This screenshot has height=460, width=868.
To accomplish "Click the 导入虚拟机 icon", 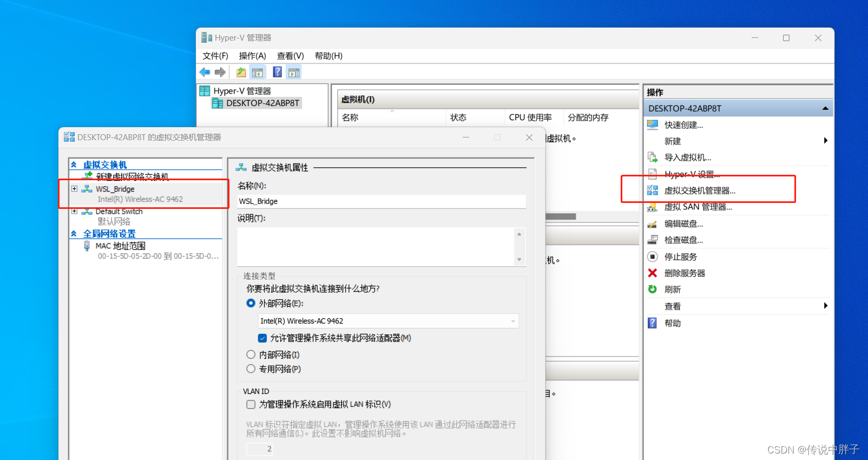I will point(653,157).
